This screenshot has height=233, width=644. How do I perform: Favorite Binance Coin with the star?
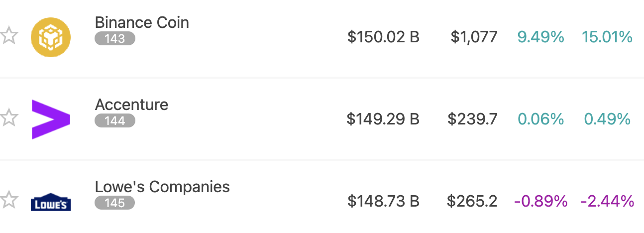pos(8,36)
